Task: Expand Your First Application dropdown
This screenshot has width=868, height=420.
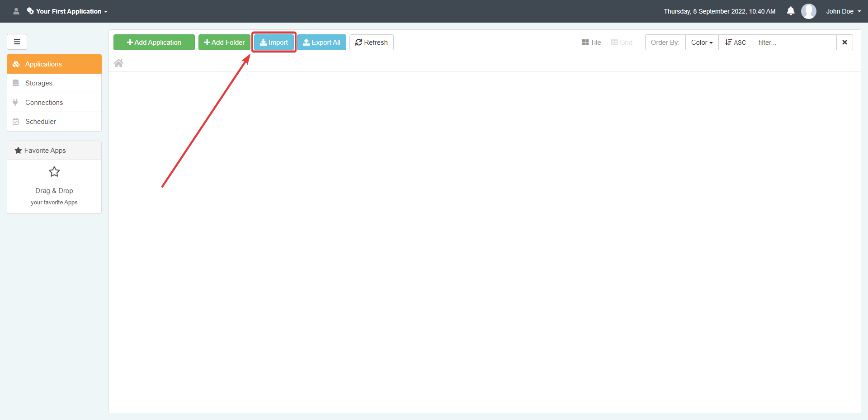Action: point(68,11)
